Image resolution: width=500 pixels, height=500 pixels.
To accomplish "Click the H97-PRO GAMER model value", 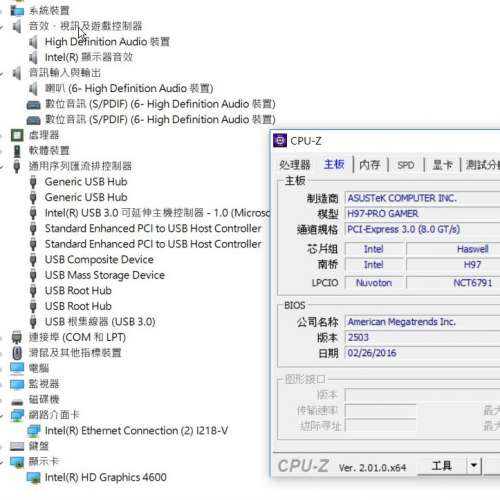I will pos(383,214).
